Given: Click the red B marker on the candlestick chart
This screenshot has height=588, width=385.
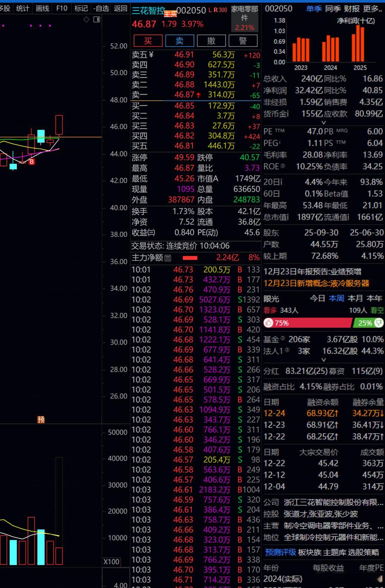Looking at the screenshot, I should [x=32, y=162].
